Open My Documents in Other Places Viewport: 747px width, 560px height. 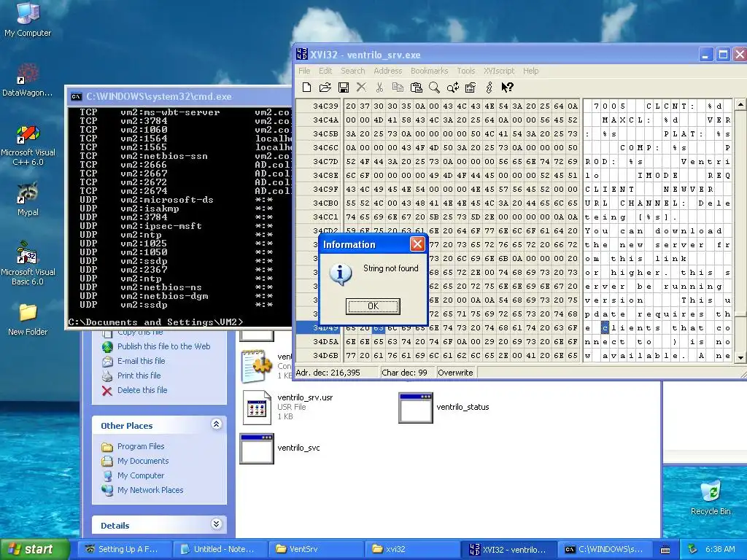143,461
